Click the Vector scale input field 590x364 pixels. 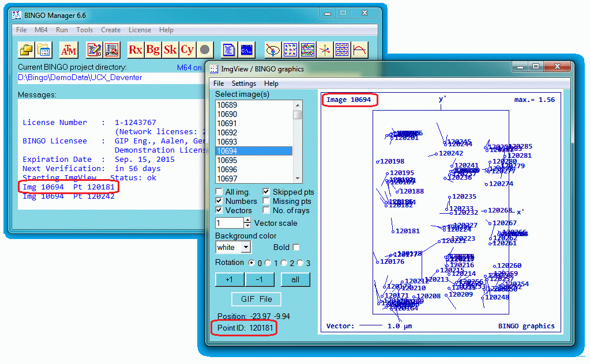click(230, 223)
